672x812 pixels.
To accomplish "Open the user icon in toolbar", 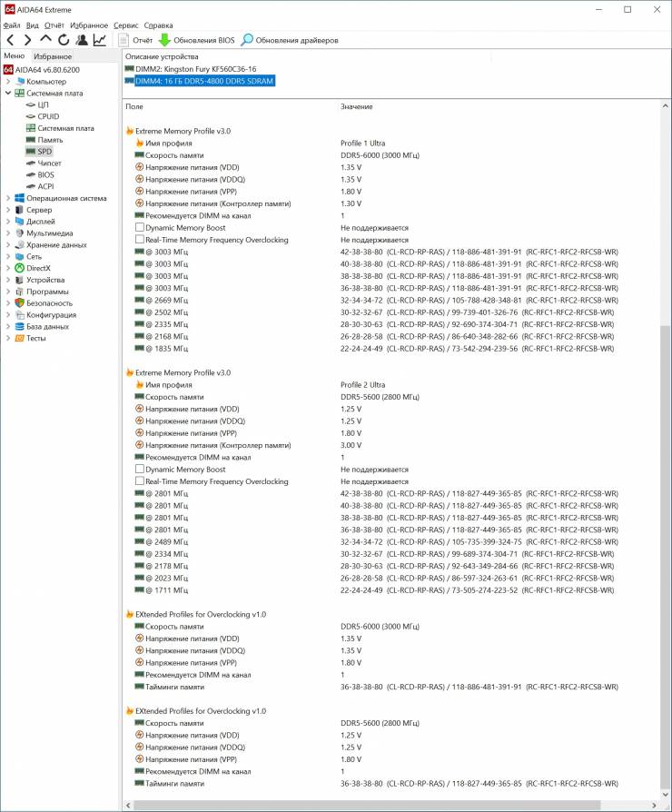I will [x=82, y=40].
